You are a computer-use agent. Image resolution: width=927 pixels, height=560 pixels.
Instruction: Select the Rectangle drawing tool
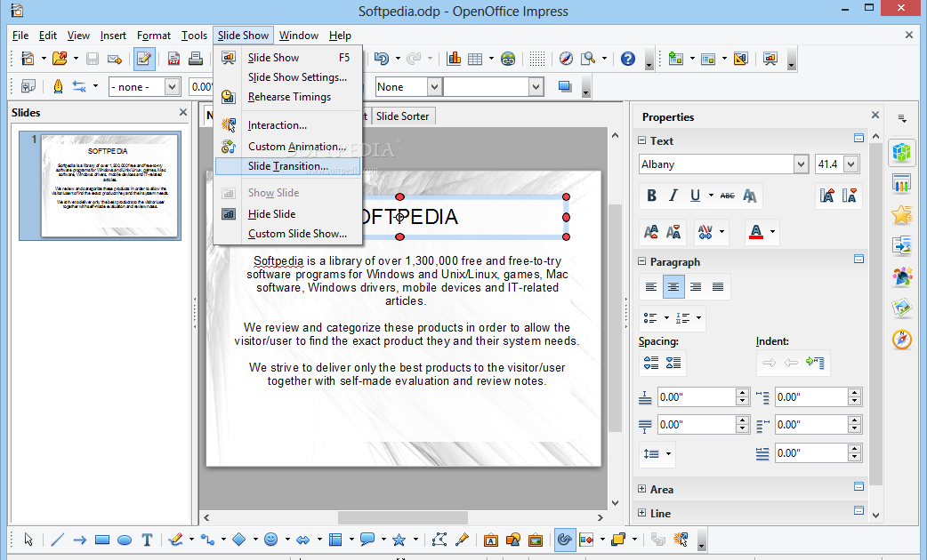[102, 540]
